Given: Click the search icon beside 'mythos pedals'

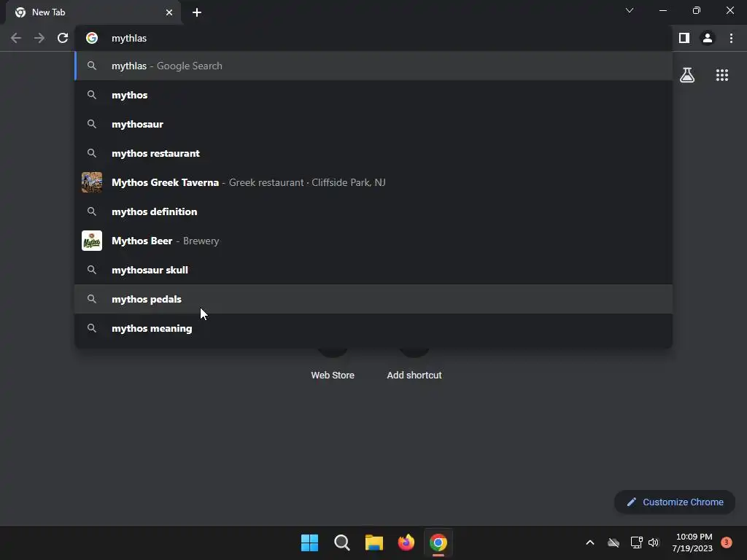Looking at the screenshot, I should click(92, 299).
